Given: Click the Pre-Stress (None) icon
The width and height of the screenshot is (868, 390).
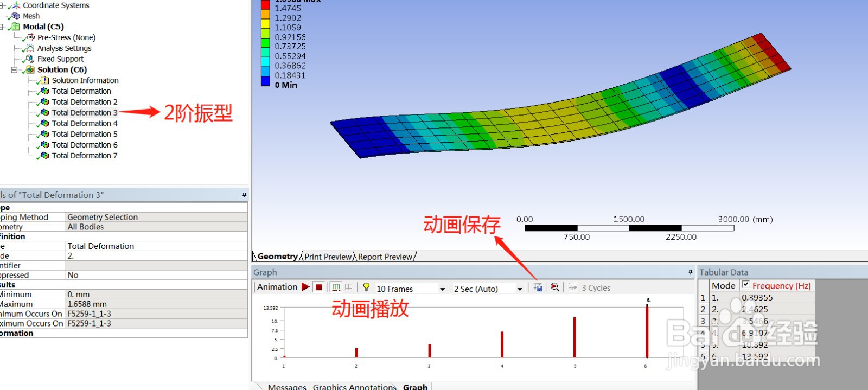Looking at the screenshot, I should click(30, 37).
